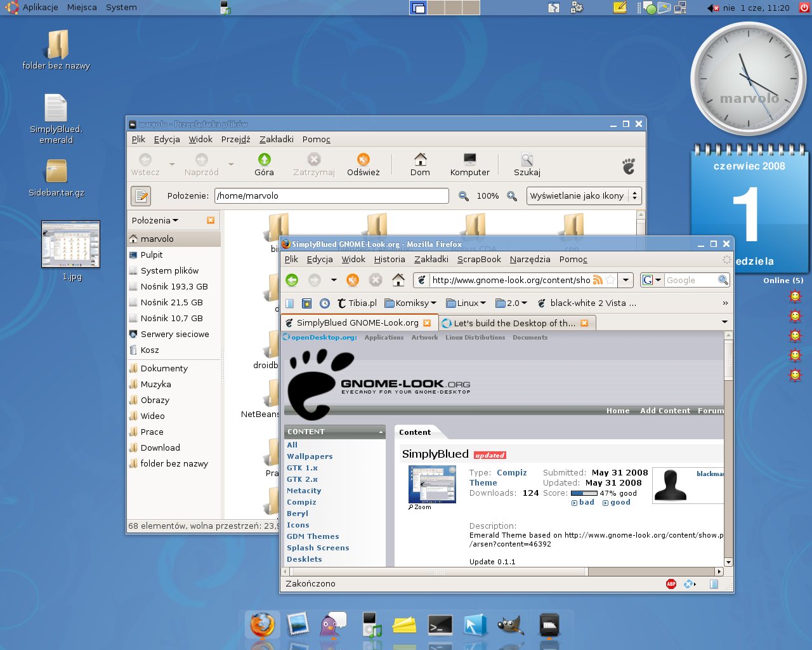
Task: Select Nośnik 193,3 GB in places sidebar
Action: (x=174, y=286)
